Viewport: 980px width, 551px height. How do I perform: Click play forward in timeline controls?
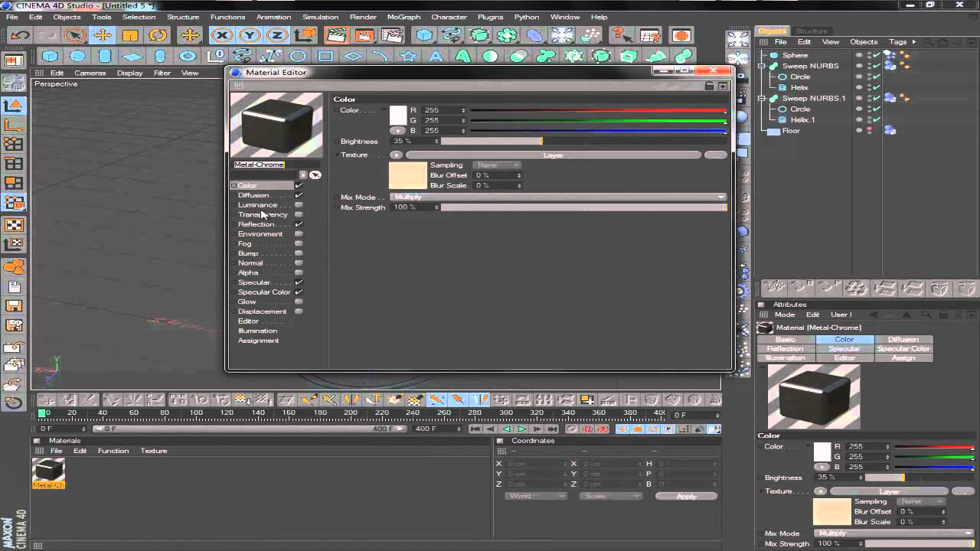coord(521,429)
